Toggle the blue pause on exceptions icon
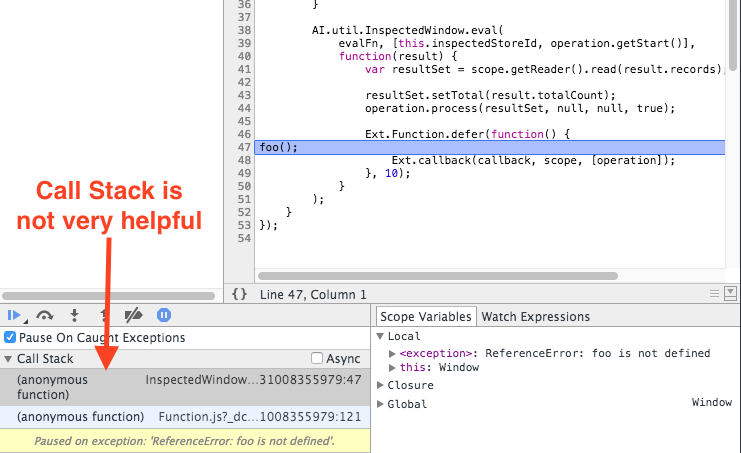Viewport: 741px width, 453px height. point(164,315)
